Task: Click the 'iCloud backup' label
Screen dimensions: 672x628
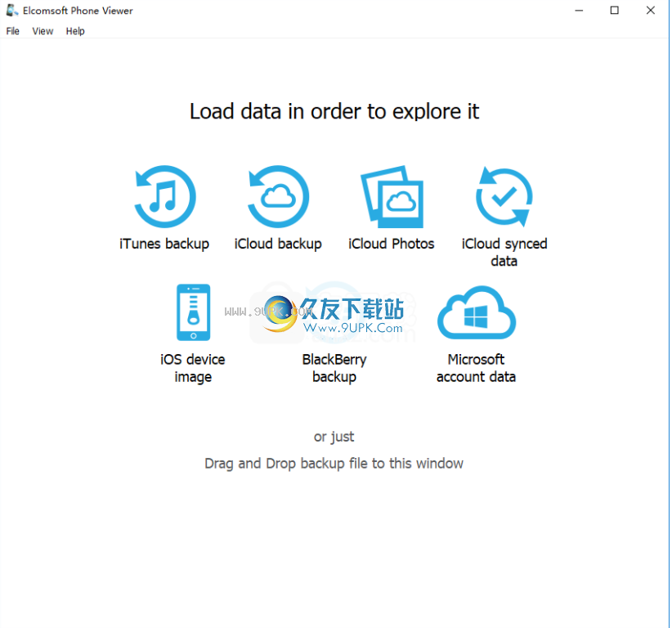Action: pos(278,244)
